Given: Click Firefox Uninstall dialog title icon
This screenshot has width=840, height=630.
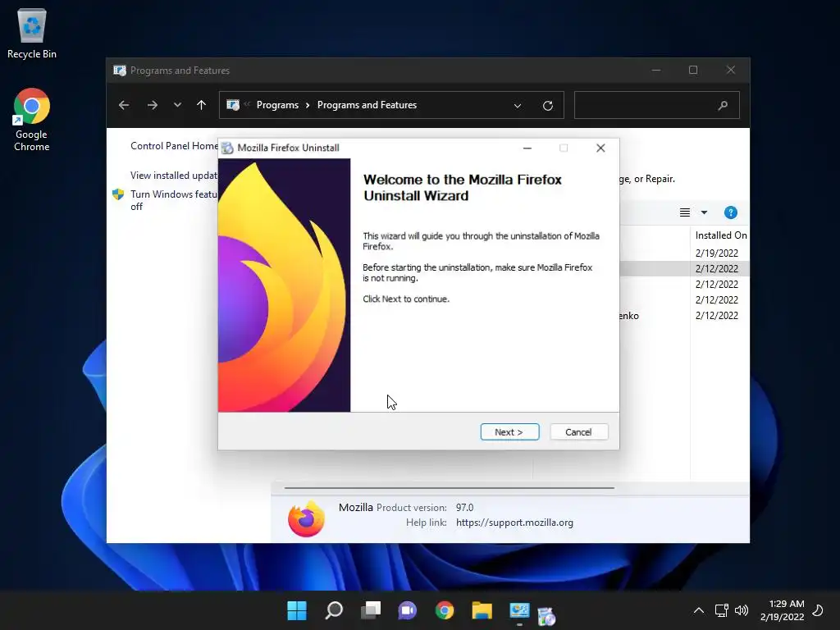Looking at the screenshot, I should (228, 148).
